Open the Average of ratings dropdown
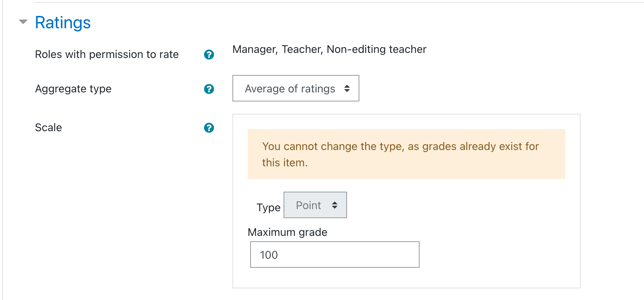 click(296, 88)
